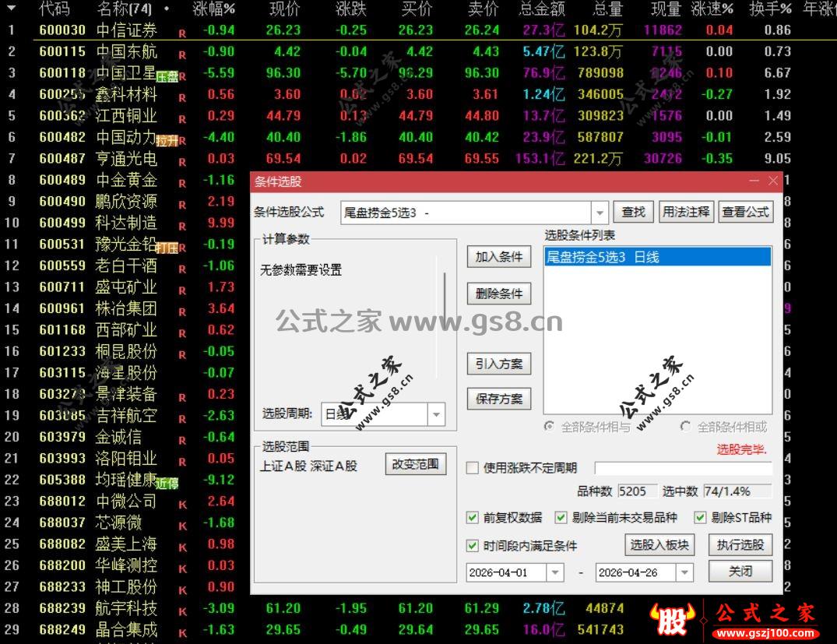Sort by 涨幅% column header

coord(213,9)
